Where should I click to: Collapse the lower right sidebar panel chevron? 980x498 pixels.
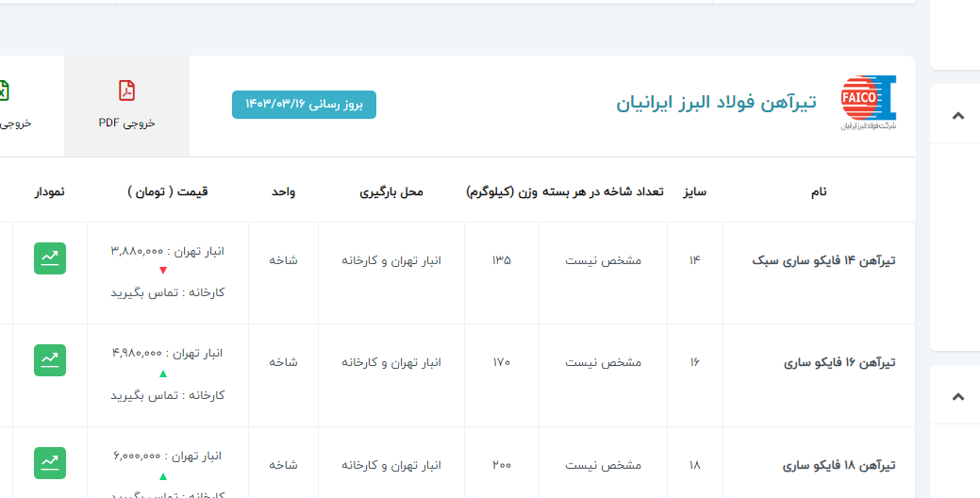coord(958,397)
